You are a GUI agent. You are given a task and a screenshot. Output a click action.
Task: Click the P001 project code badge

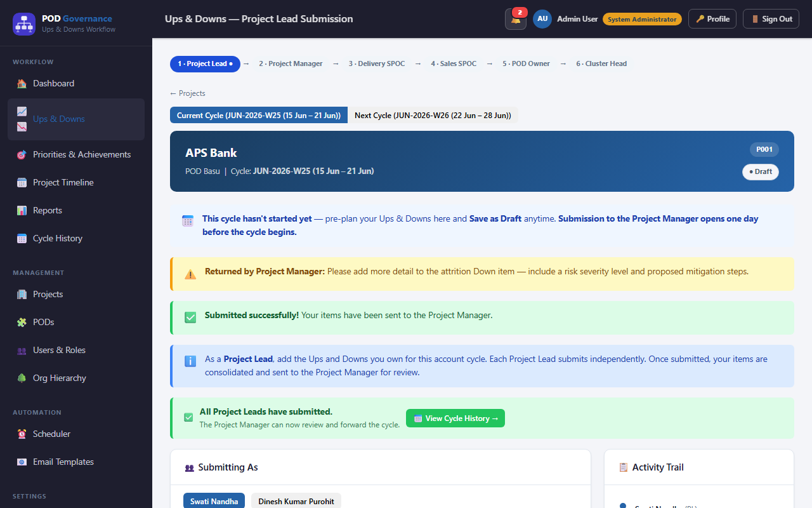(764, 149)
